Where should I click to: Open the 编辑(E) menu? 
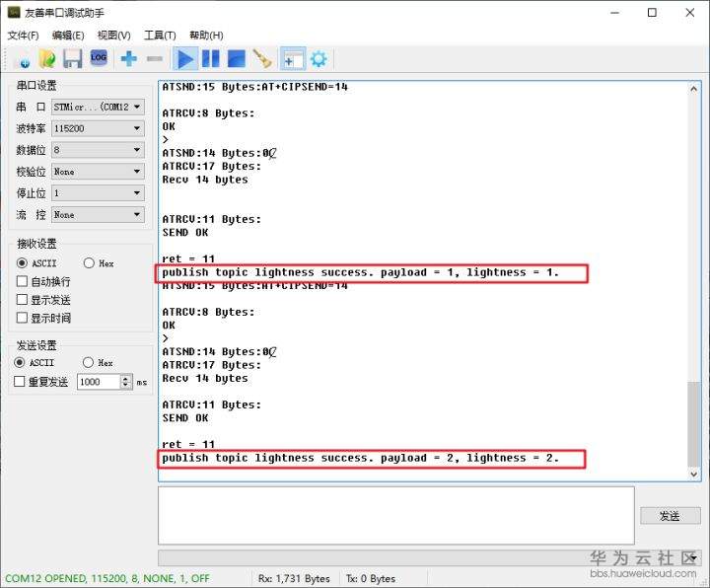[68, 36]
